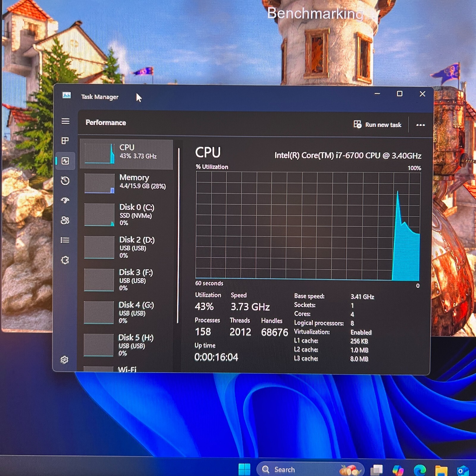Click the 68676 Handles value

pos(275,332)
